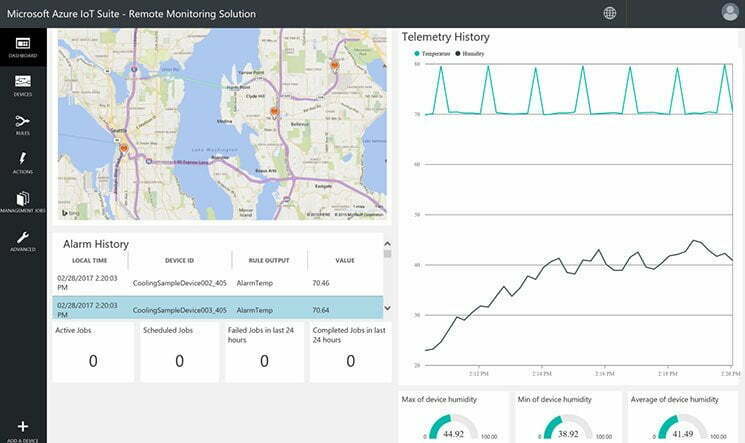Image resolution: width=745 pixels, height=443 pixels.
Task: Go to the Rules page icon
Action: click(x=23, y=121)
